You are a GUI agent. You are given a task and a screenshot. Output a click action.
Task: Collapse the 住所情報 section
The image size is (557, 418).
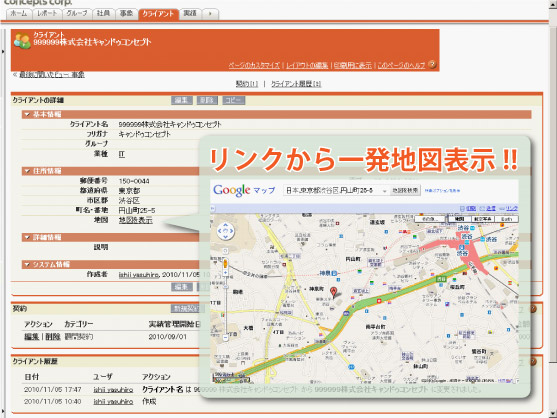(27, 171)
